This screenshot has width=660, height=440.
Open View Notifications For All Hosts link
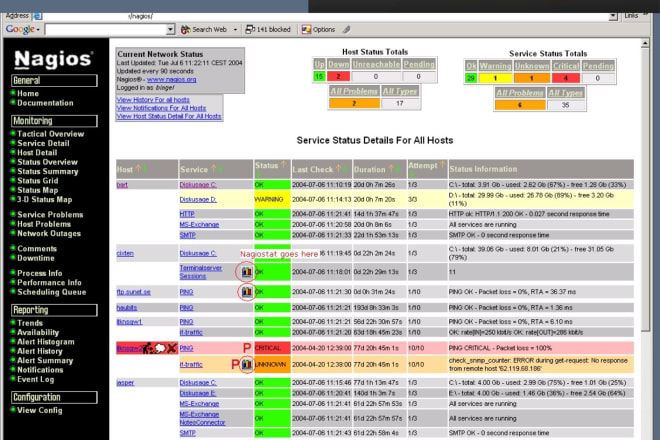coord(161,108)
